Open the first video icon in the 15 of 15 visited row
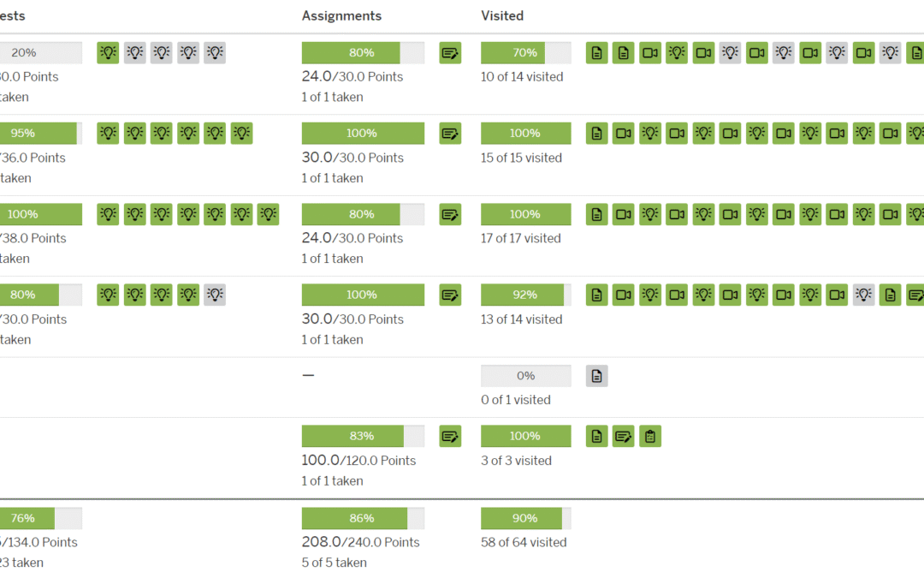 click(x=624, y=134)
